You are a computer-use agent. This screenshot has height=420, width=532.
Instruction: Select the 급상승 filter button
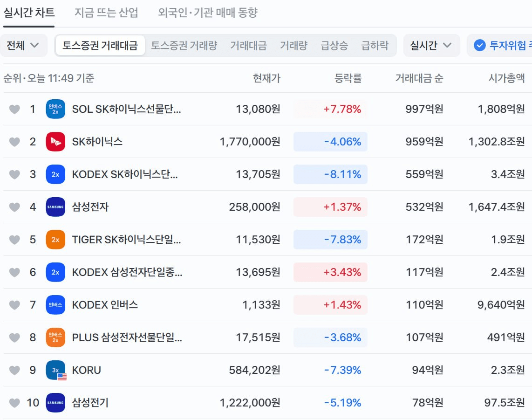[x=334, y=45]
